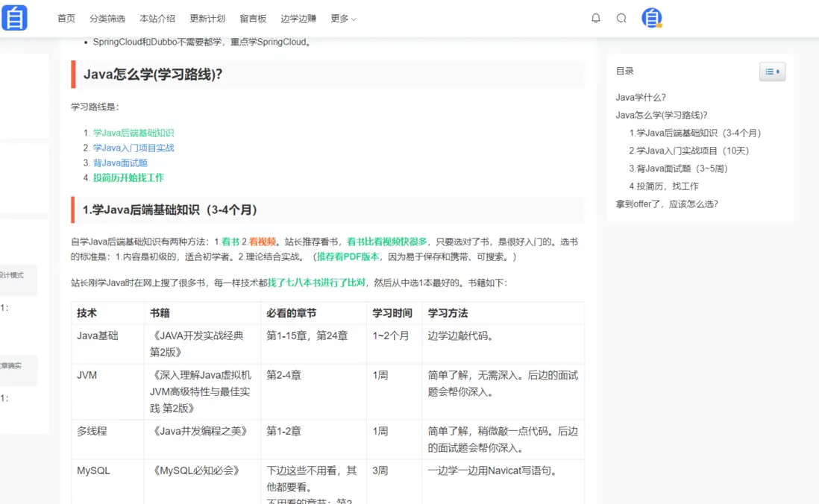Viewport: 819px width, 504px height.
Task: Collapse the 目录 sidebar using its list icon
Action: pyautogui.click(x=773, y=70)
